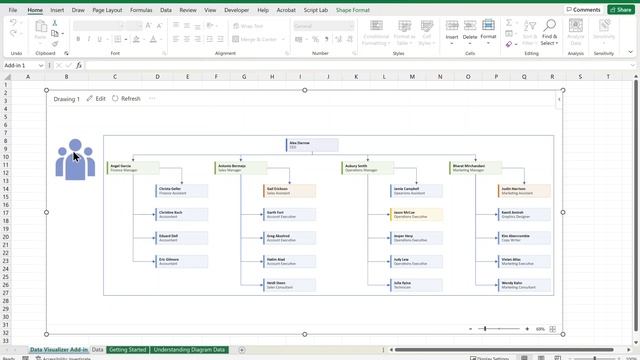Open the Insert cells dropdown arrow
Viewport: 640px width, 360px height.
[452, 43]
